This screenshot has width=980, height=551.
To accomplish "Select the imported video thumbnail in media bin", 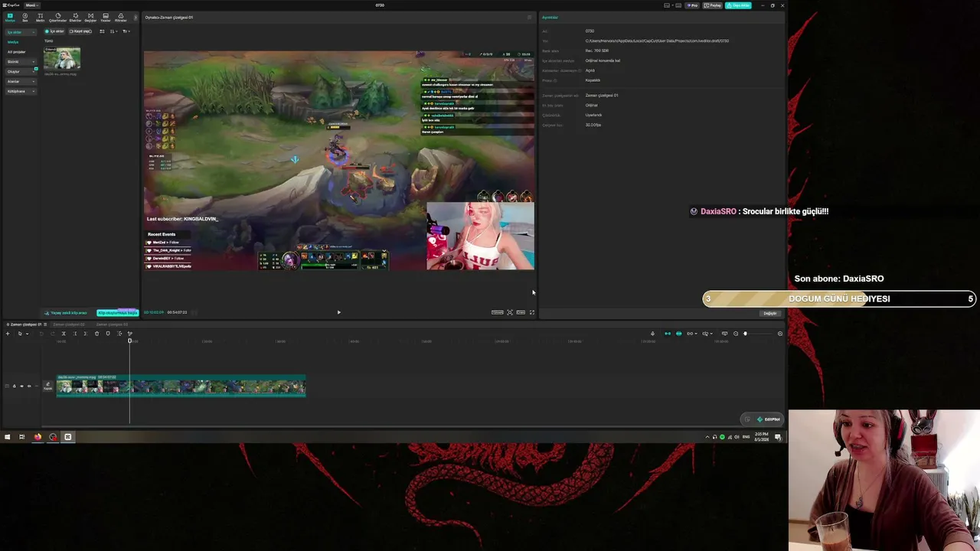I will (62, 58).
